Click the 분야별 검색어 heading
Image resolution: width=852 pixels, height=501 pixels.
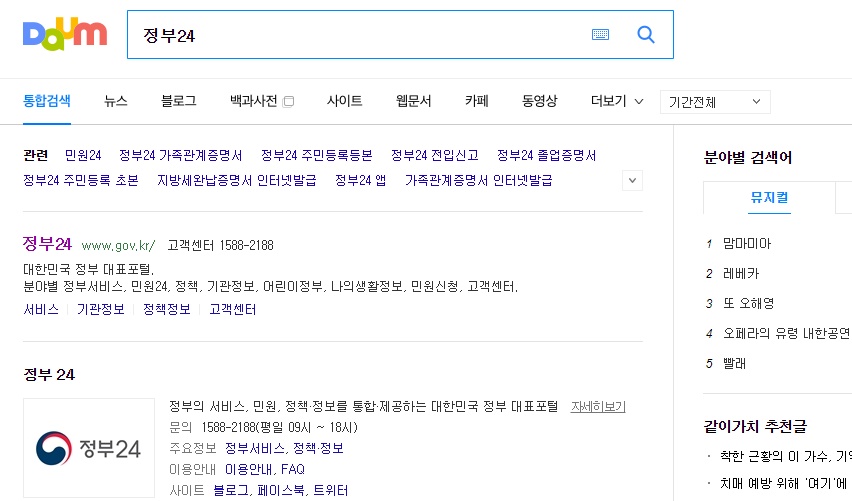point(748,158)
